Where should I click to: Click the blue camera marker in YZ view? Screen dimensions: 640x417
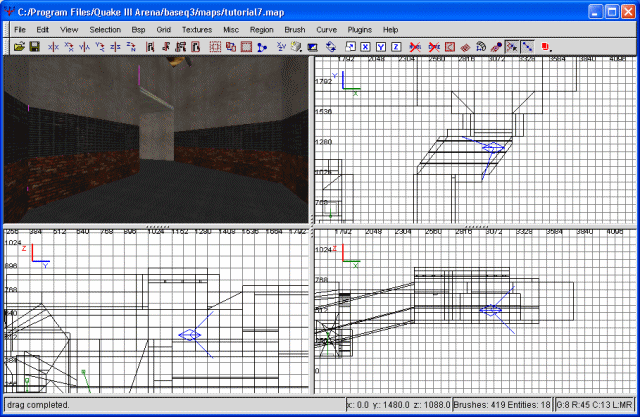coord(189,335)
